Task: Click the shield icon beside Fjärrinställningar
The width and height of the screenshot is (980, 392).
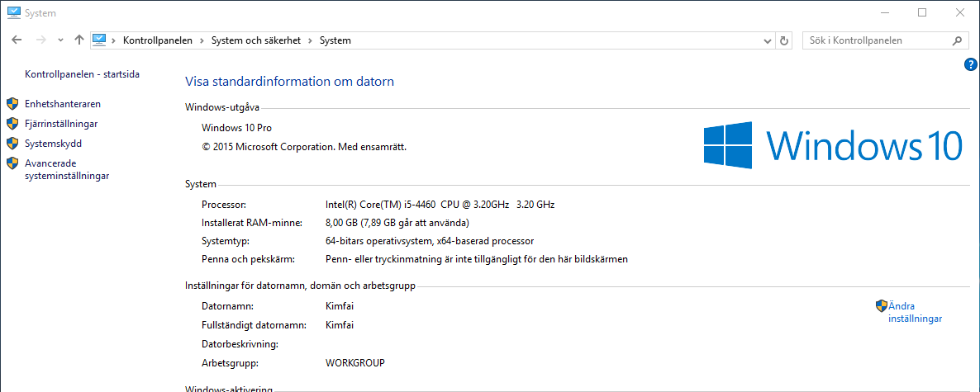Action: click(x=12, y=124)
